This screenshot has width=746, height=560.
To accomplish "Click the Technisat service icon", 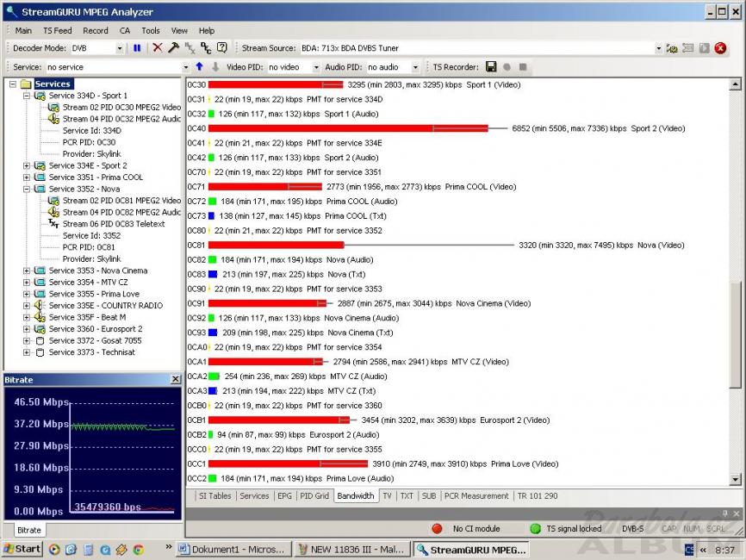I will pos(40,352).
